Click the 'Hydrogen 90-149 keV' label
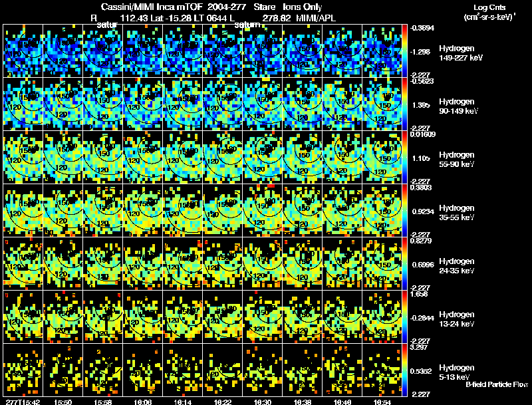 coord(458,106)
